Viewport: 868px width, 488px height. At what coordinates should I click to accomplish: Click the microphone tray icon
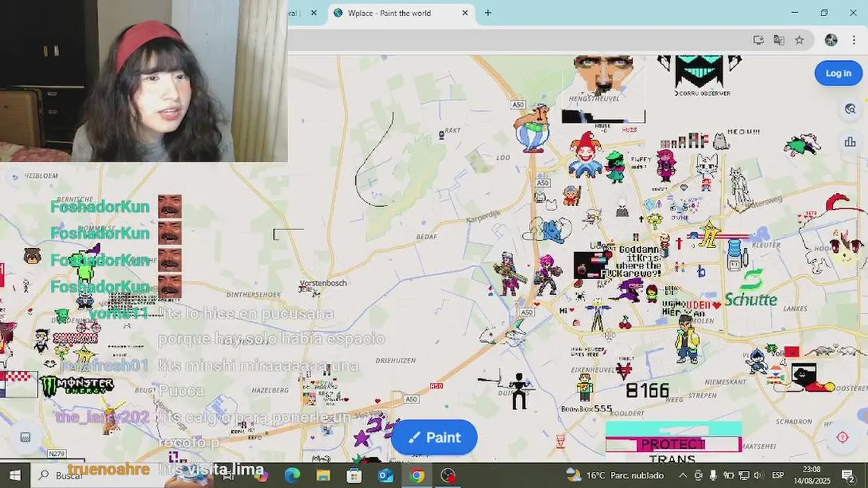coord(713,475)
